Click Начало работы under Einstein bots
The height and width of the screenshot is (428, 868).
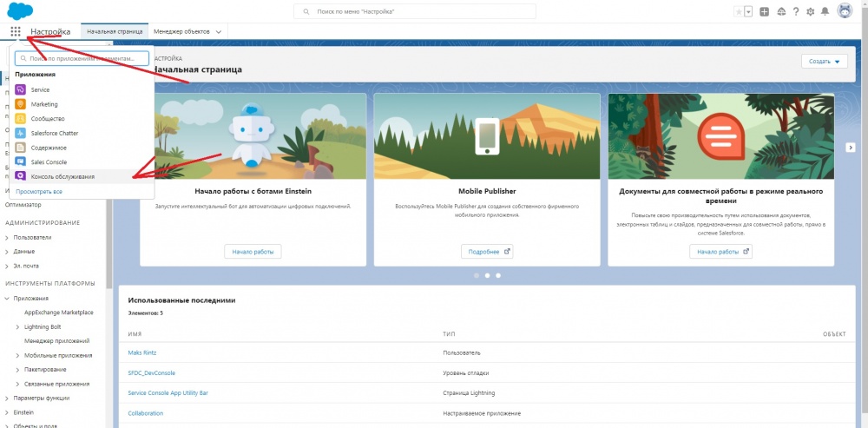point(253,252)
